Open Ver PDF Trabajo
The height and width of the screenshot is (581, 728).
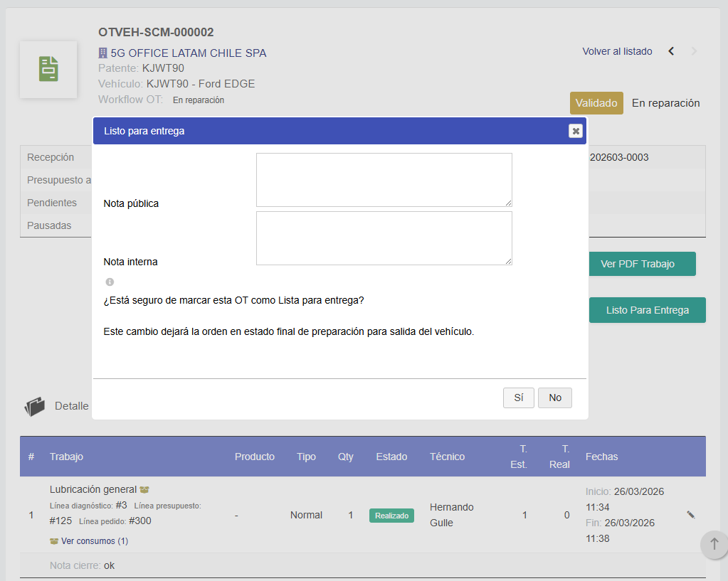pyautogui.click(x=642, y=264)
